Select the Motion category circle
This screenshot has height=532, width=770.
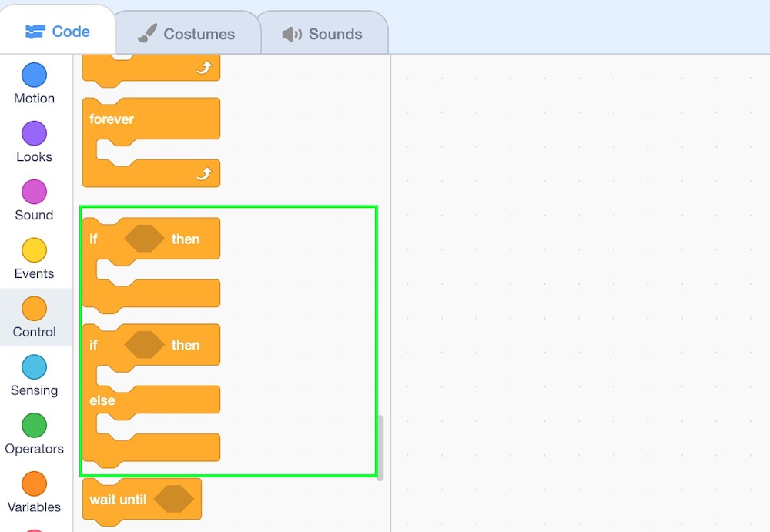34,75
